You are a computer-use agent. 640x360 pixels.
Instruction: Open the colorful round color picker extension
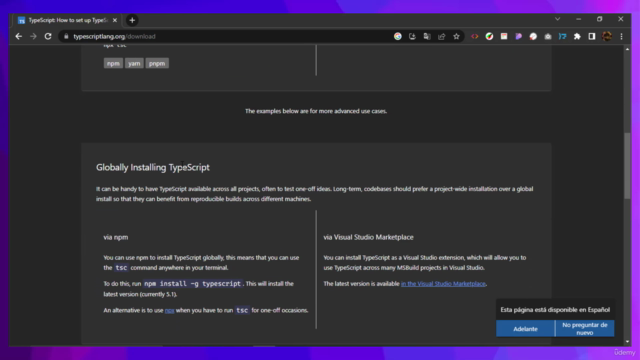click(489, 36)
